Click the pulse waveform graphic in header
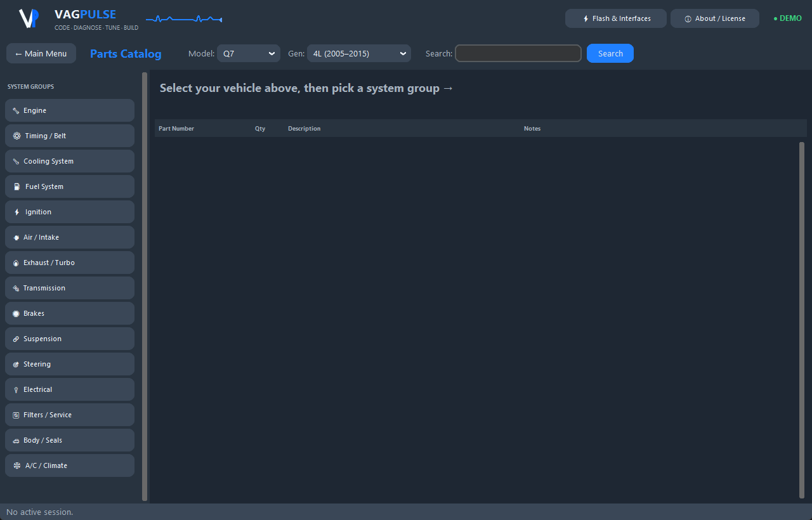This screenshot has width=812, height=520. [x=184, y=20]
